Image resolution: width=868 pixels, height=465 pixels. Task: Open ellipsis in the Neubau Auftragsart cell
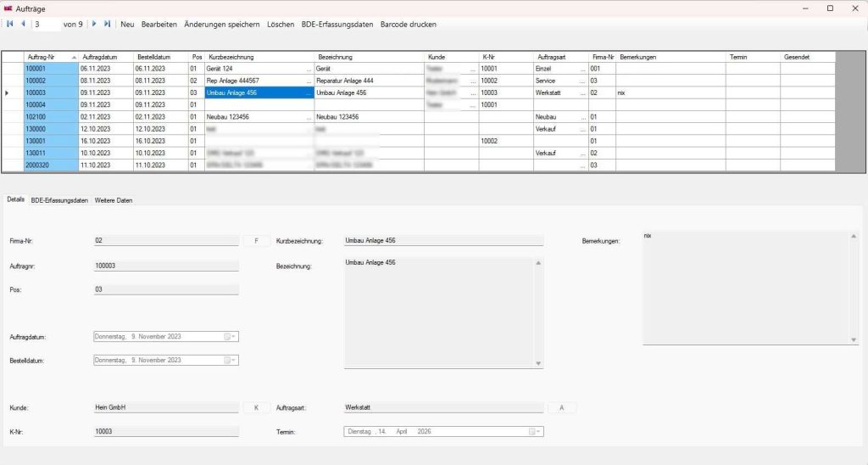[583, 117]
